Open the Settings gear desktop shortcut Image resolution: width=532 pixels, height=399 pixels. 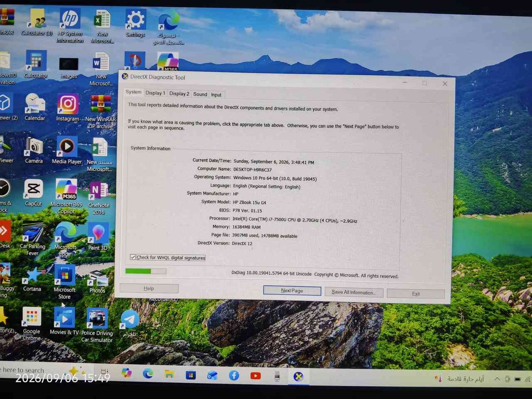(135, 24)
